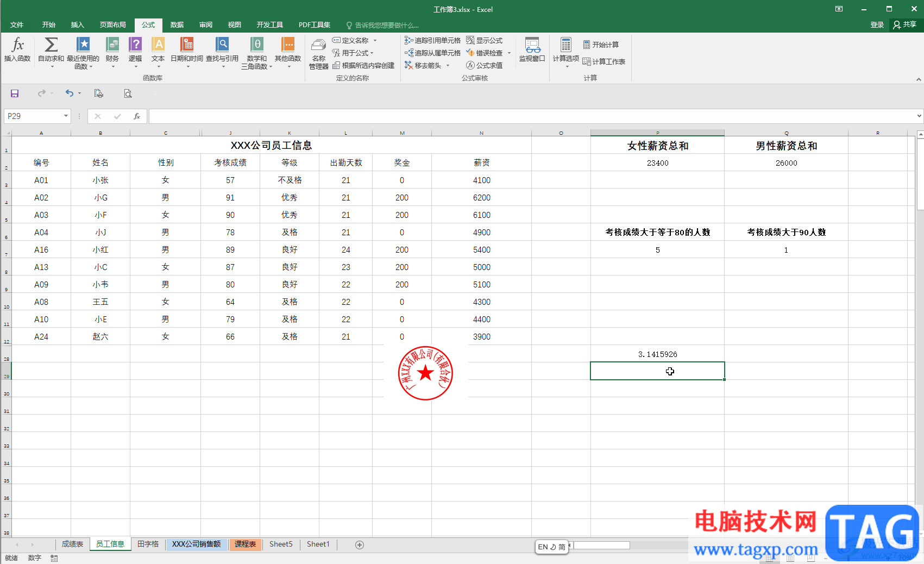Switch to the XXX公司销售额 sheet tab

tap(197, 544)
